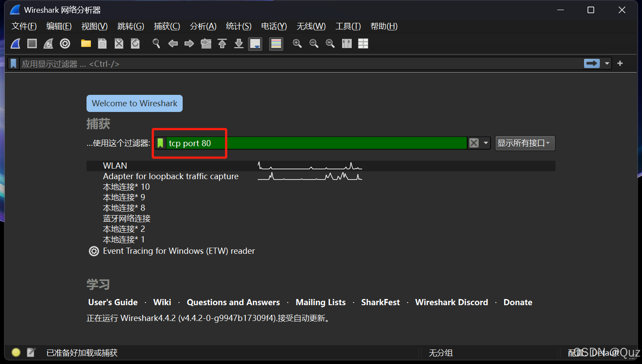Click the display filter bookmark icon
This screenshot has width=642, height=364.
click(14, 64)
